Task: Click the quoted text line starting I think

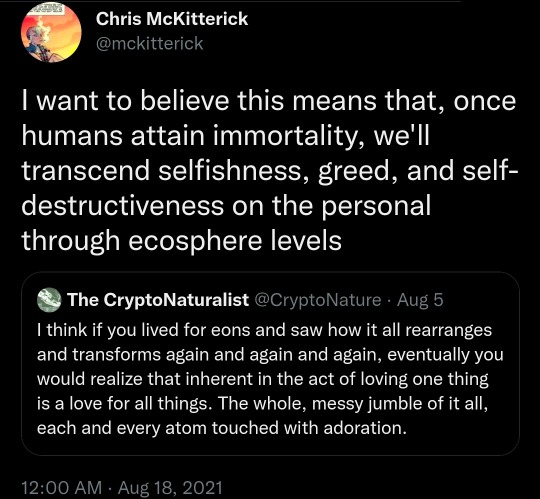Action: (264, 330)
